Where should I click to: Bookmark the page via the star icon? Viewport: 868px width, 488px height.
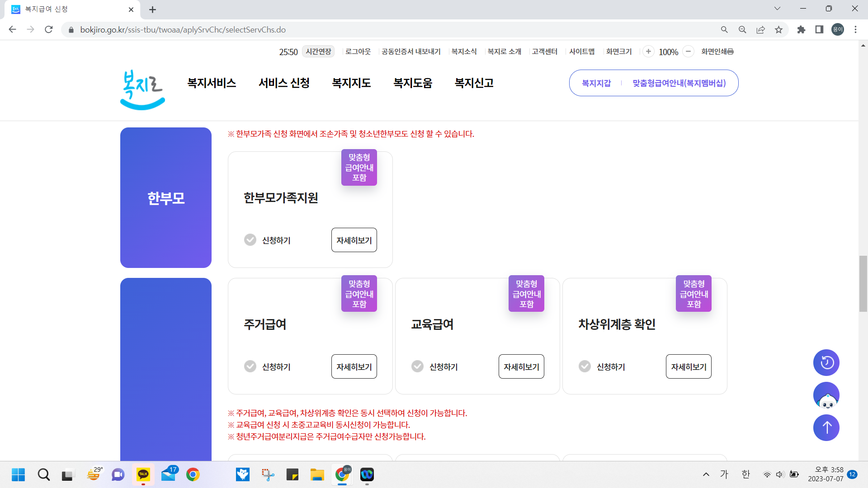pyautogui.click(x=778, y=29)
